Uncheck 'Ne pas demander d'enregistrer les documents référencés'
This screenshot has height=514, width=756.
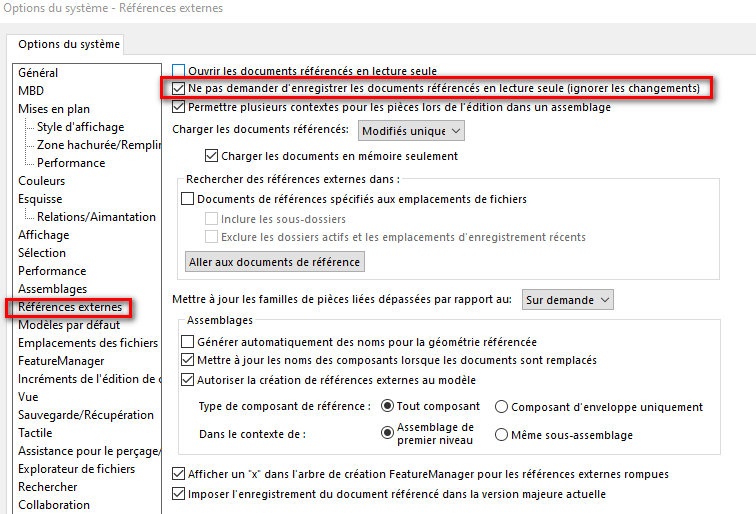179,88
